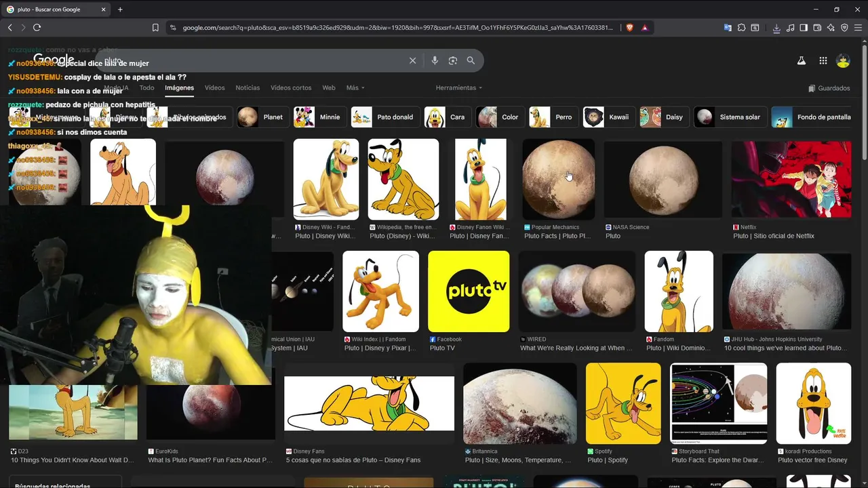The width and height of the screenshot is (868, 488).
Task: Open Britannica Pluto close-up image
Action: (x=520, y=403)
